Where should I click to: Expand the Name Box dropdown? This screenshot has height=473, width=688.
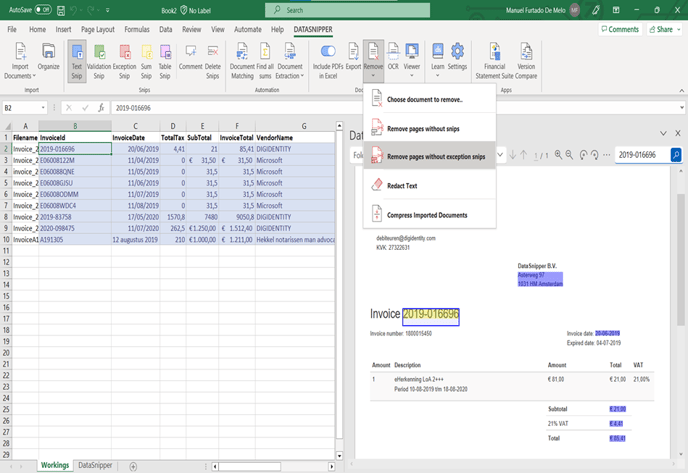43,108
